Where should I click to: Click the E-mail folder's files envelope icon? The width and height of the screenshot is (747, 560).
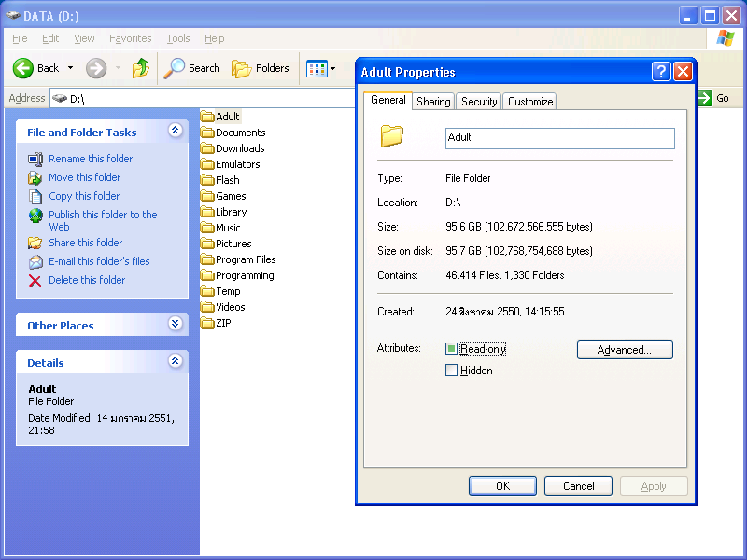tap(35, 262)
